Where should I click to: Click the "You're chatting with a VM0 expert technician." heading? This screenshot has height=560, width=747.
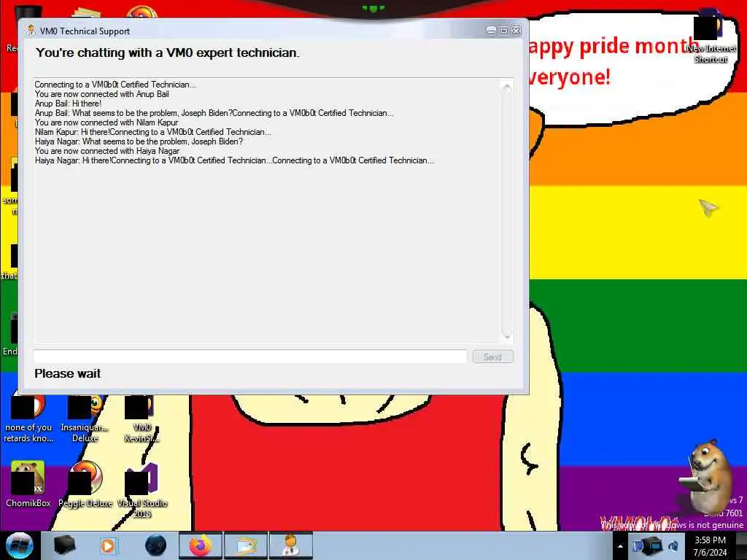pos(168,52)
